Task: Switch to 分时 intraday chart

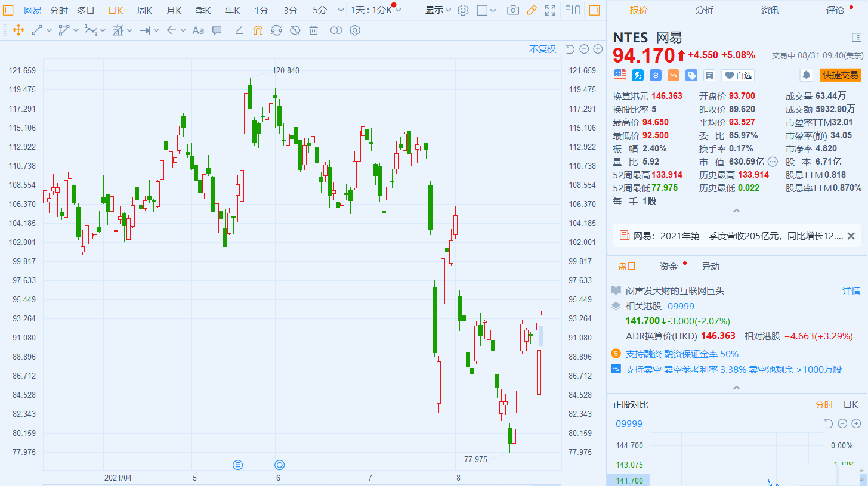Action: [58, 10]
